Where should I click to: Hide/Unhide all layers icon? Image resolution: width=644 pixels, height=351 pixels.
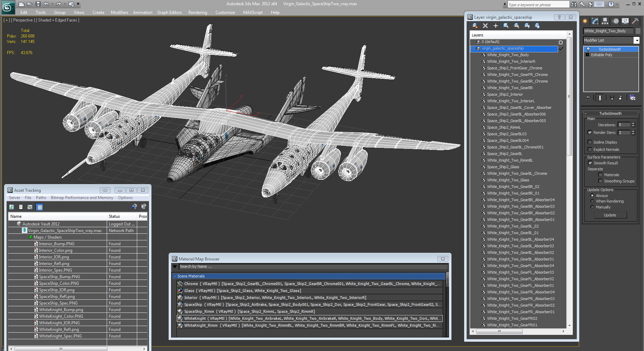527,26
